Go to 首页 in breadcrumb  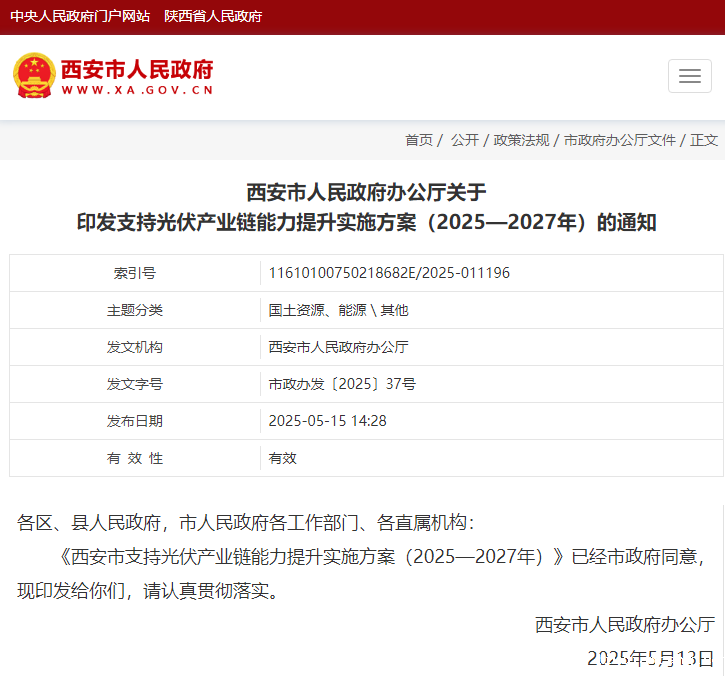point(418,140)
